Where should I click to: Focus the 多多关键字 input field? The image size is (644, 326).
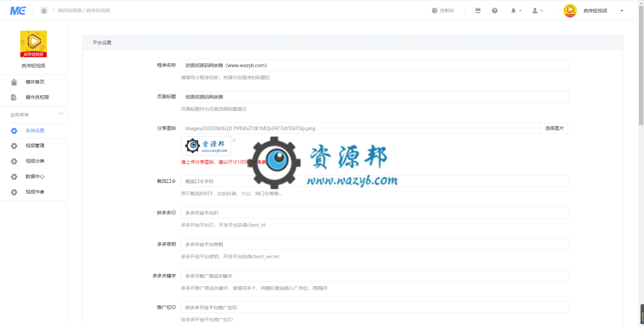(374, 276)
